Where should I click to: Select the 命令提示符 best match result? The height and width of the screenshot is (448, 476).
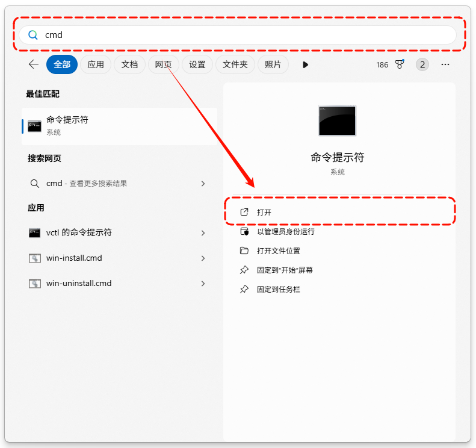click(x=120, y=126)
